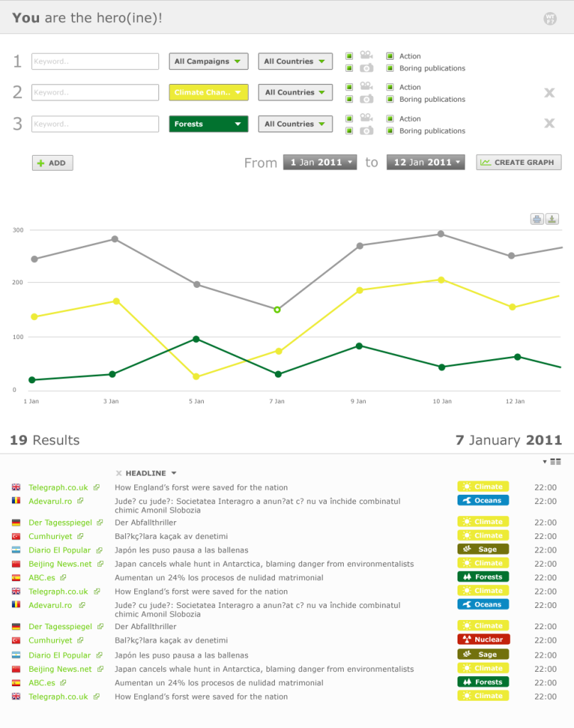
Task: Open the HEADLINE column dropdown
Action: coord(174,473)
